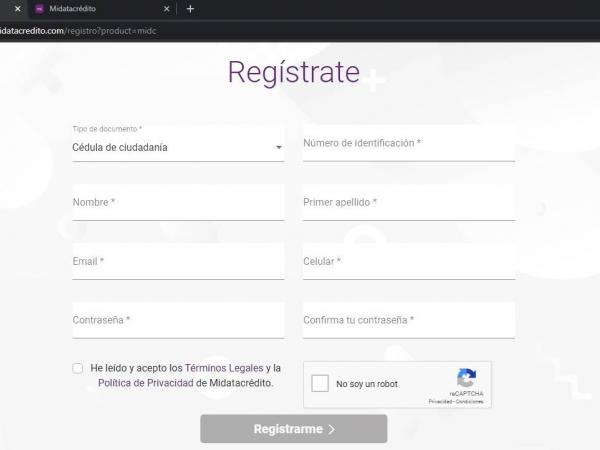
Task: Select the Primer apellido field
Action: (408, 203)
